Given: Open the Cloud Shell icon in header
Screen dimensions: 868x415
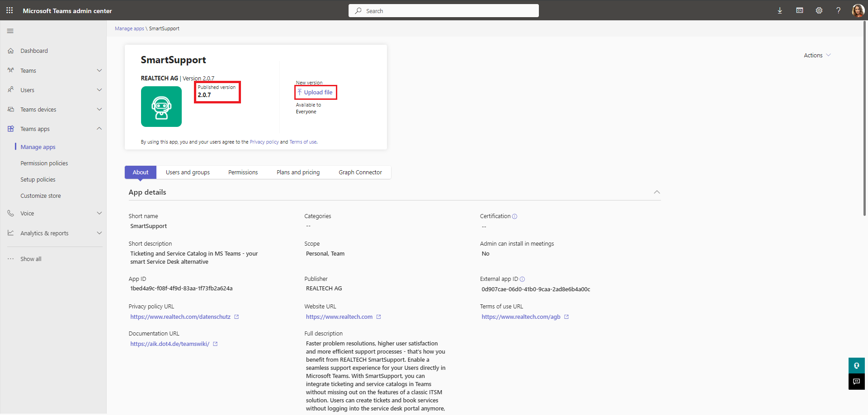Looking at the screenshot, I should [800, 10].
